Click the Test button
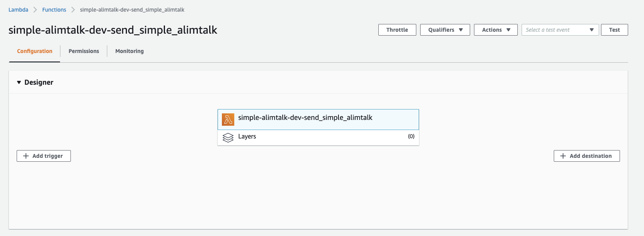Viewport: 644px width, 236px height. coord(614,29)
